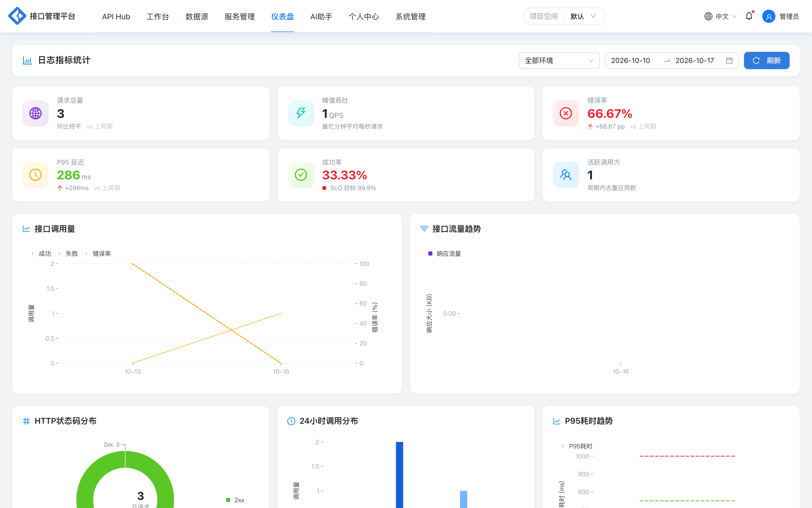Click the calendar icon in date range

tap(729, 60)
